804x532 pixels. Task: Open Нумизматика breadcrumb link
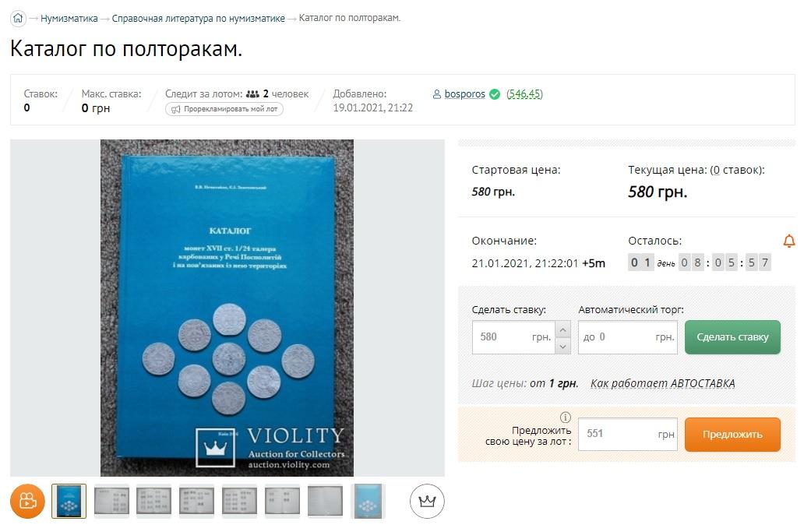[69, 19]
